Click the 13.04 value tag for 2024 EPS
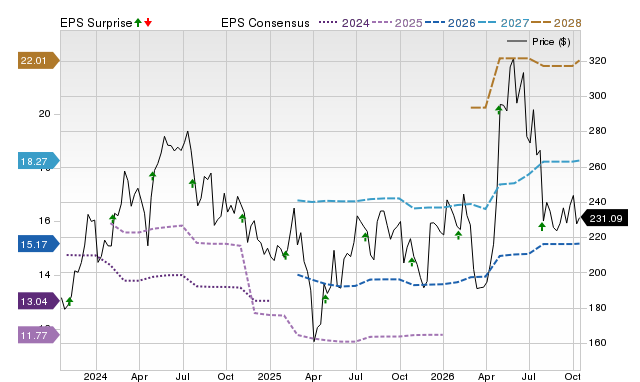This screenshot has width=640, height=382. [38, 302]
